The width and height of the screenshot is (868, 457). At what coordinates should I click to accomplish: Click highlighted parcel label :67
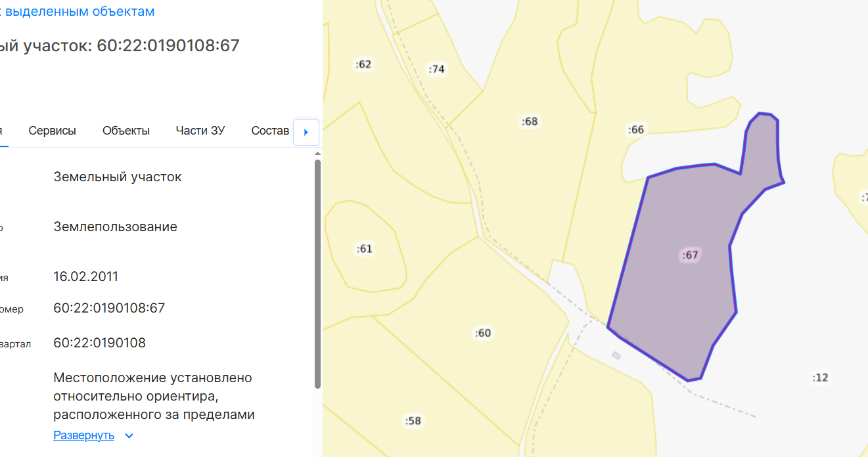[691, 255]
